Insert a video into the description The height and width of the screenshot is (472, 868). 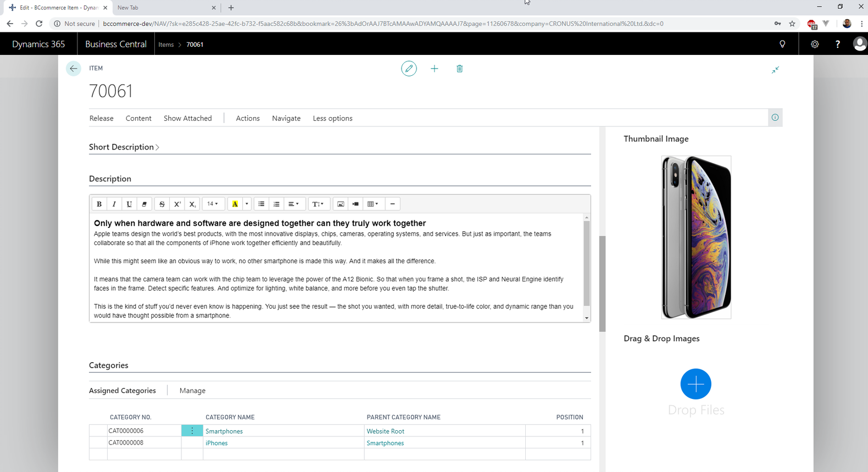[355, 204]
